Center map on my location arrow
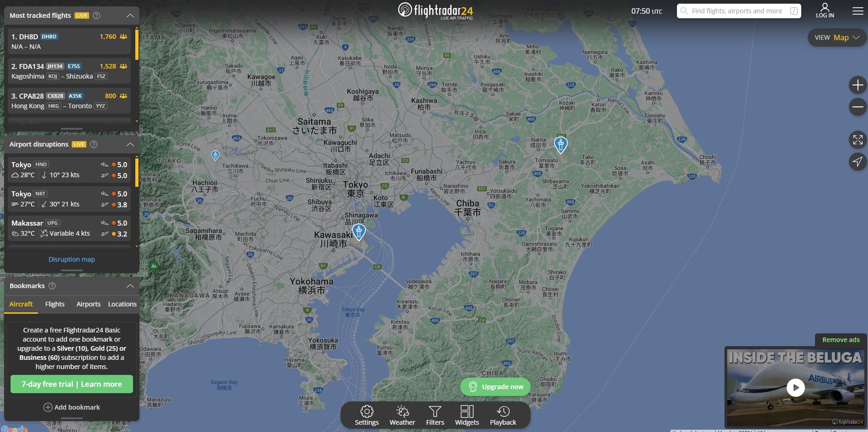 coord(857,162)
